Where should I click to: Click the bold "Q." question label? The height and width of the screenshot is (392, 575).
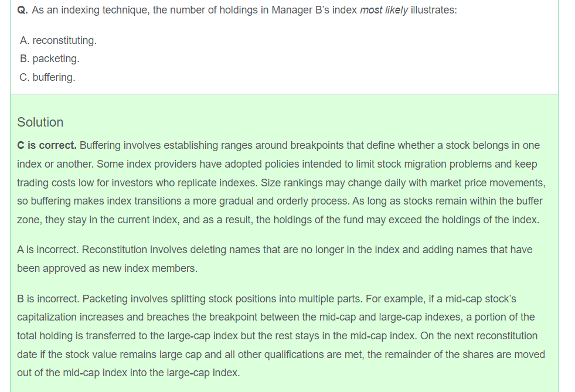coord(24,11)
